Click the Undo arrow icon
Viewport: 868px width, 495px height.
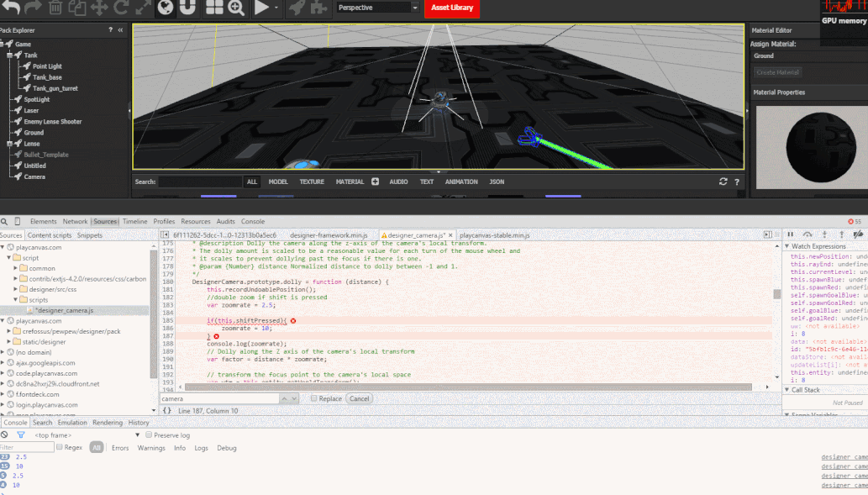point(10,9)
